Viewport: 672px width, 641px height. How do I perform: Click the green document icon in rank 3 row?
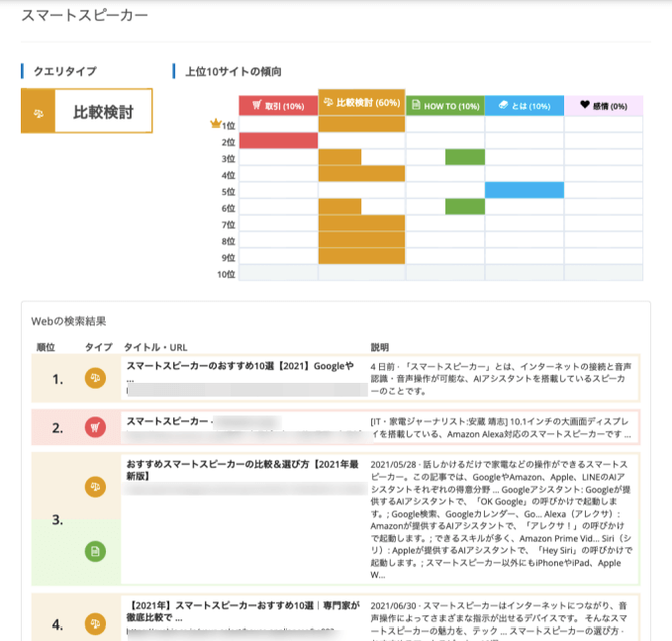coord(95,551)
